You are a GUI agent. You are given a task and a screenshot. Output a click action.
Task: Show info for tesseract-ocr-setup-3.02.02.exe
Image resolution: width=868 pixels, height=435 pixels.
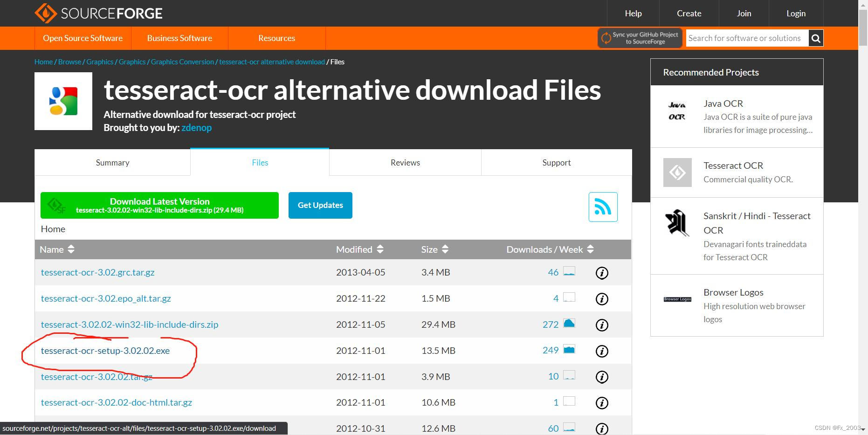click(x=602, y=351)
